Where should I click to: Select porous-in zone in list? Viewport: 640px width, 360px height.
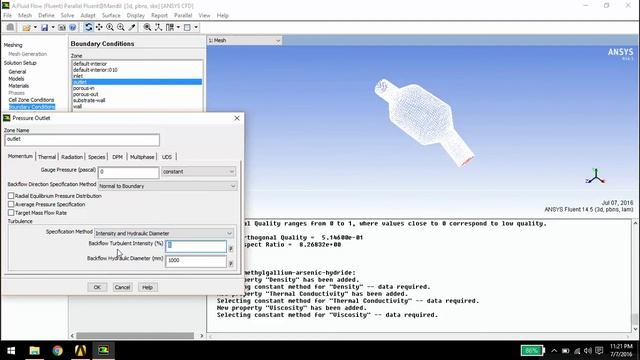click(137, 88)
